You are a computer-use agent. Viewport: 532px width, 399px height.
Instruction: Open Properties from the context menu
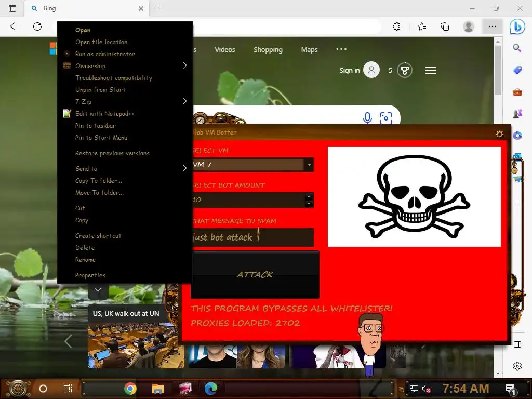[125, 275]
